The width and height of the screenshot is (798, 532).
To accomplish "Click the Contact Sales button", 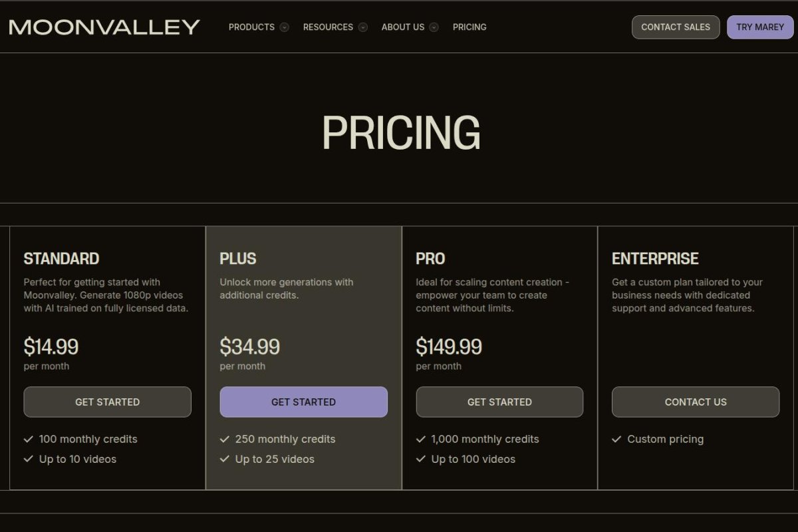I will 675,27.
